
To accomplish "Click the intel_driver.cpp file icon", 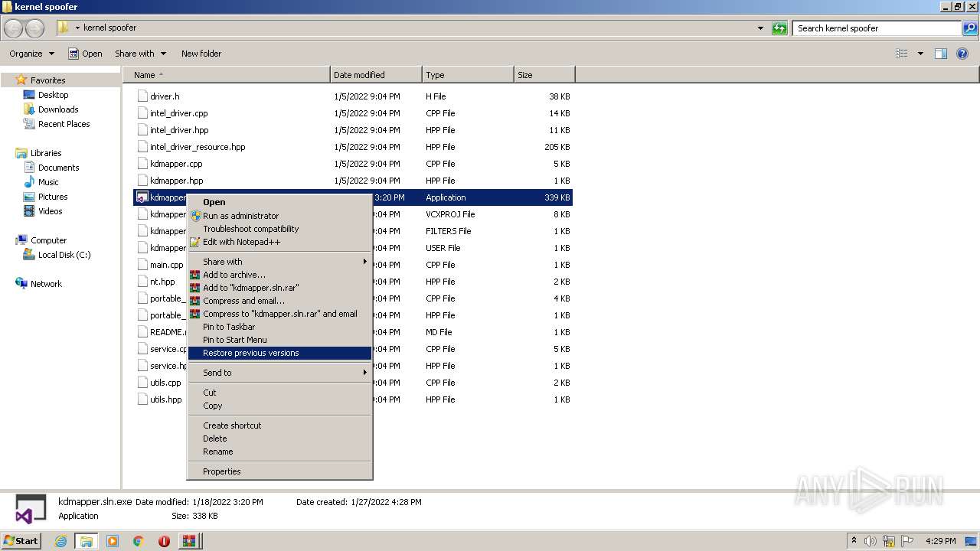I will [142, 113].
